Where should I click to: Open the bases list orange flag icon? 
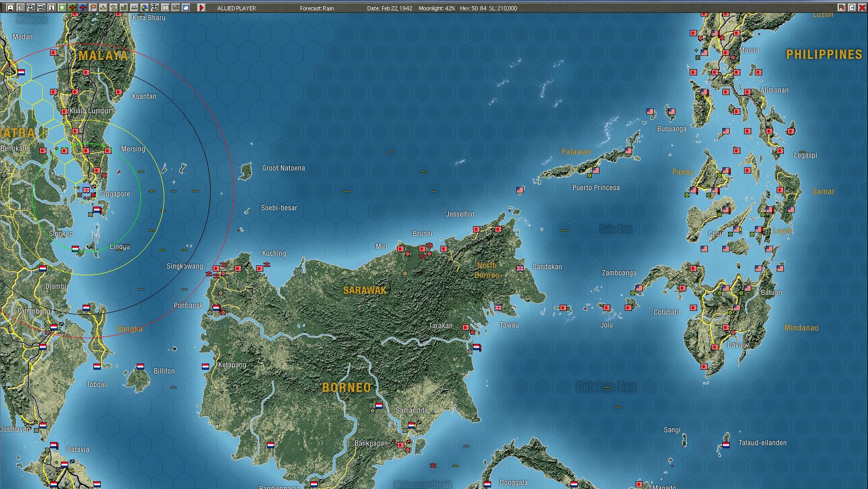(x=93, y=8)
